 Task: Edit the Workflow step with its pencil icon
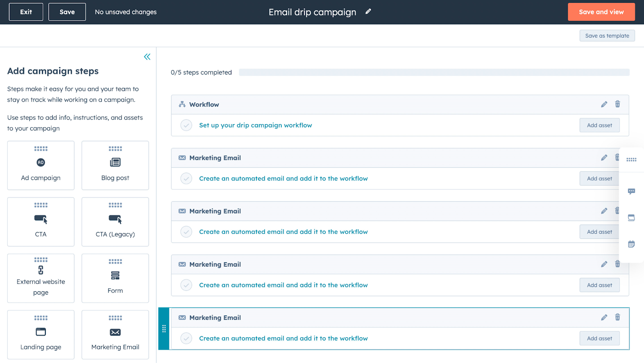click(604, 104)
